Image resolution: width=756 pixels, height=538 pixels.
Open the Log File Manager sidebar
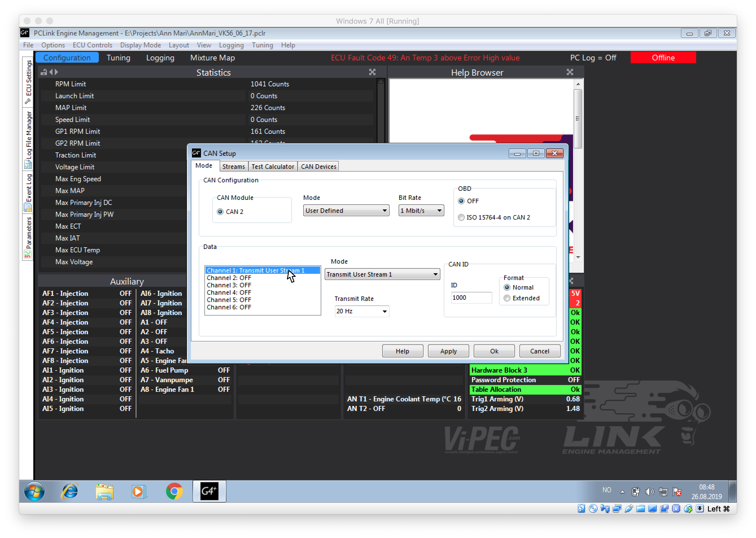click(29, 139)
